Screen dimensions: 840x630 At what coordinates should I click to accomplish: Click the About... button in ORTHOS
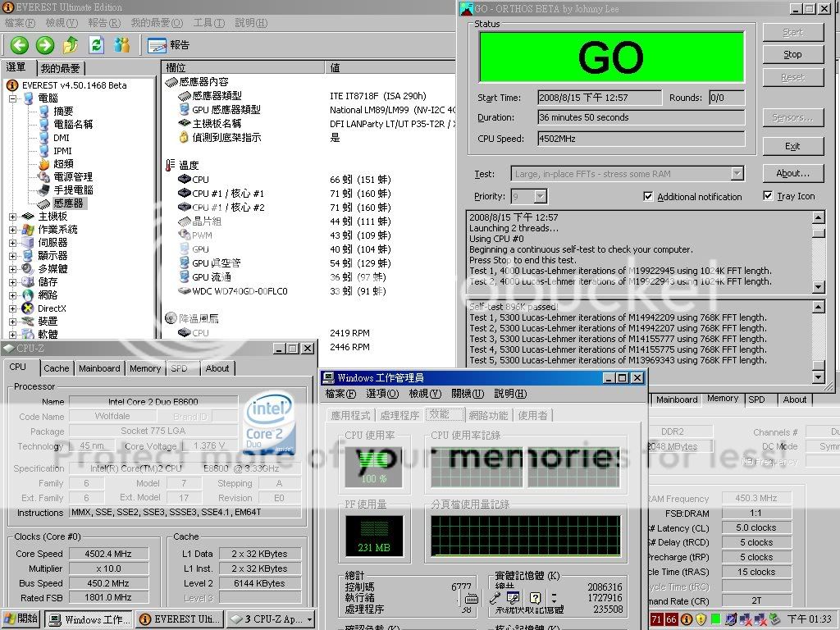(x=792, y=173)
